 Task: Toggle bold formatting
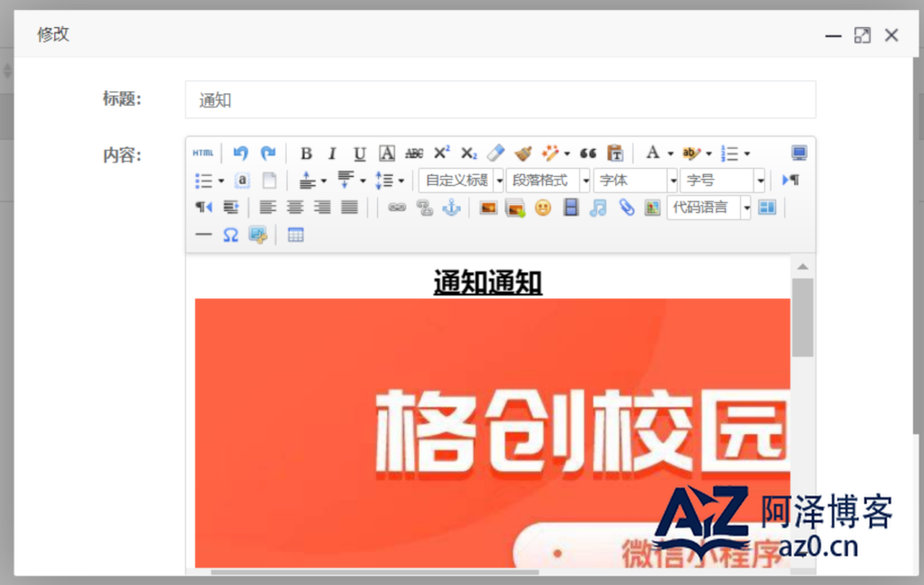click(306, 153)
